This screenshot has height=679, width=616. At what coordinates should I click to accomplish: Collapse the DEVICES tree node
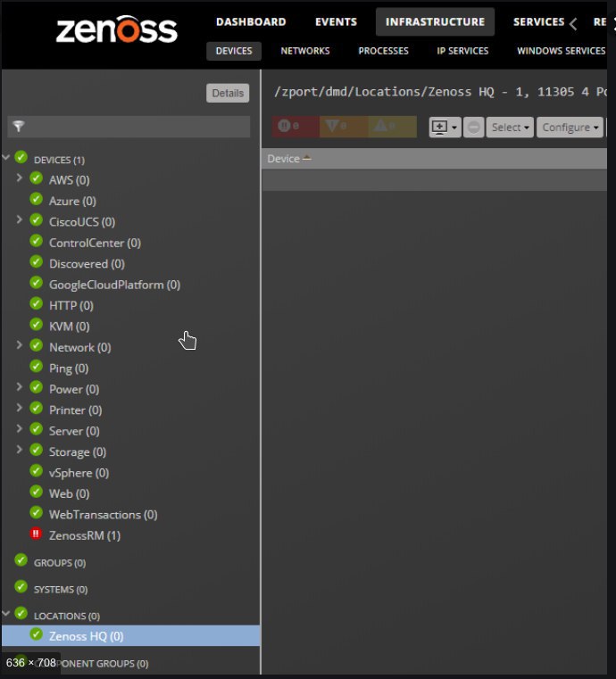click(6, 157)
